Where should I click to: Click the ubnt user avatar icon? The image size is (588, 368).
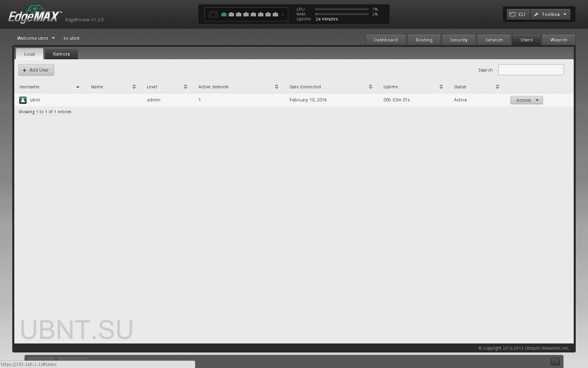point(22,100)
